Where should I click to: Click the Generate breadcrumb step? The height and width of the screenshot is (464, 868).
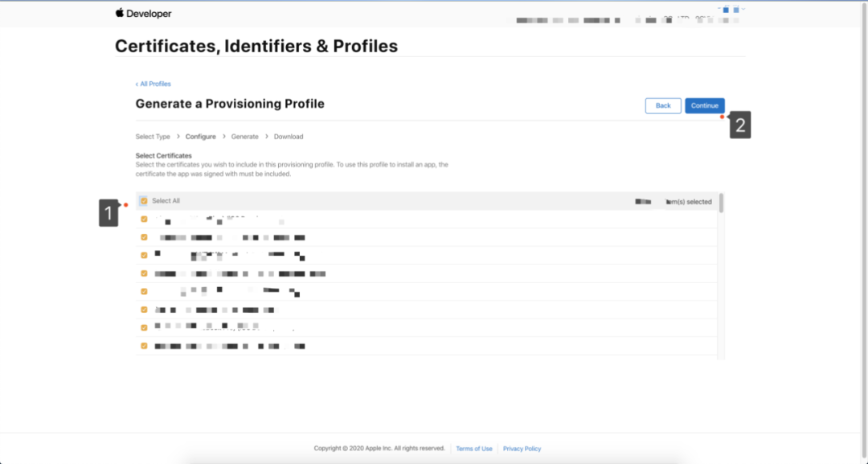click(245, 137)
